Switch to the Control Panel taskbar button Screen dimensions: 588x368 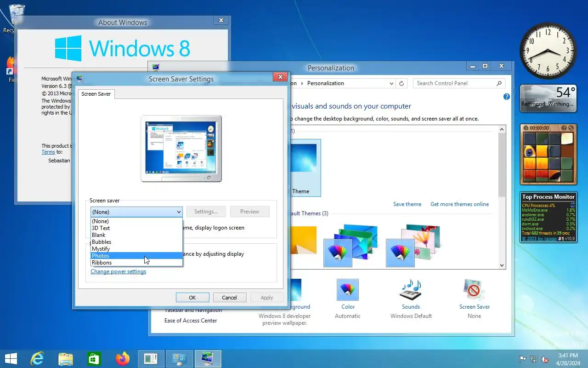180,359
